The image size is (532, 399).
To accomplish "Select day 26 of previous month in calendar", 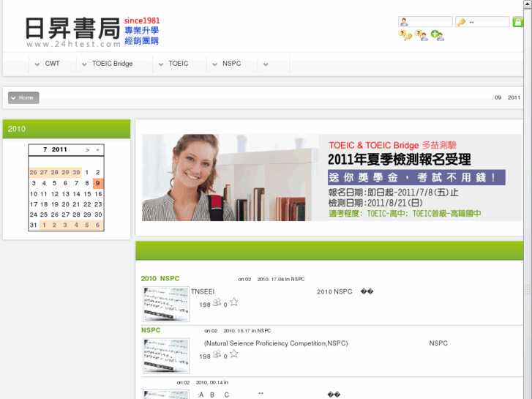I will coord(33,173).
